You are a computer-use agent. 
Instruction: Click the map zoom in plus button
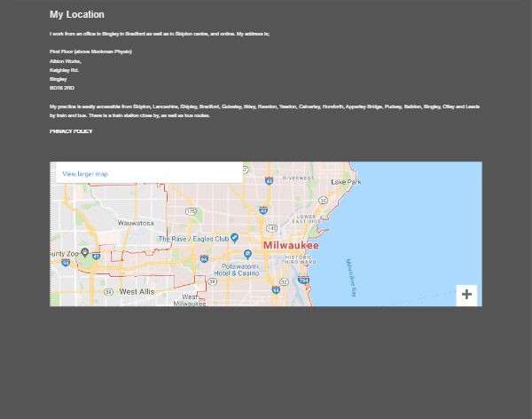tap(466, 295)
